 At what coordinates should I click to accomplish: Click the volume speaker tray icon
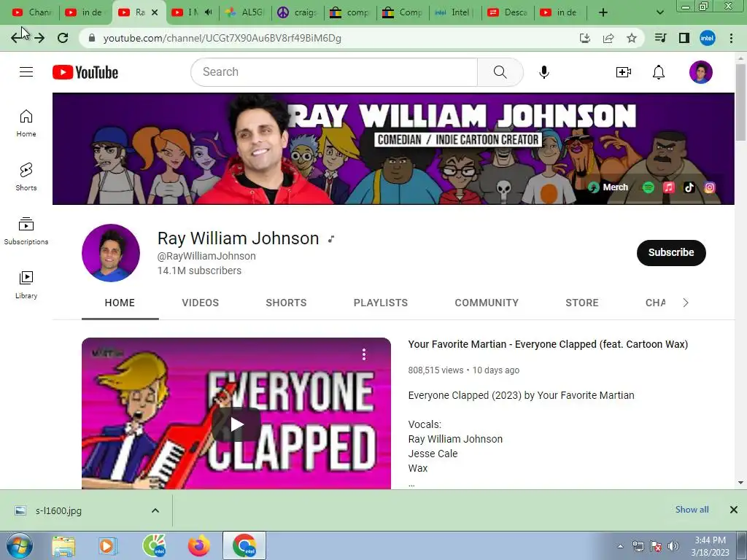pos(673,546)
